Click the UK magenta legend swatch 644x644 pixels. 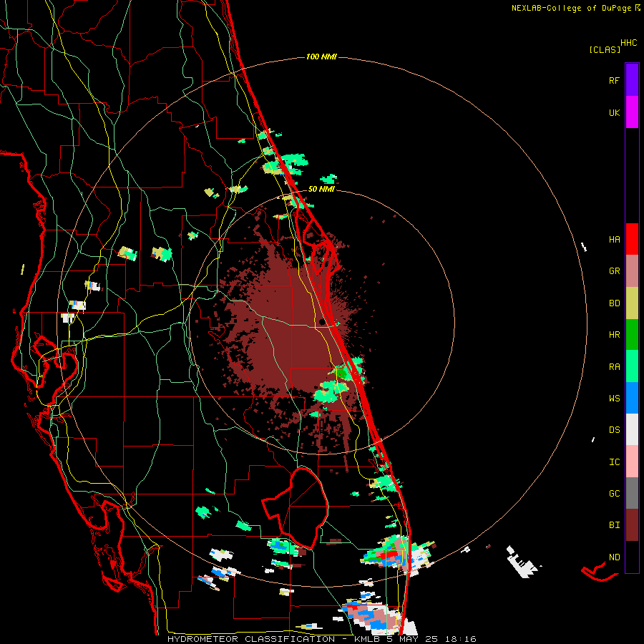[632, 112]
